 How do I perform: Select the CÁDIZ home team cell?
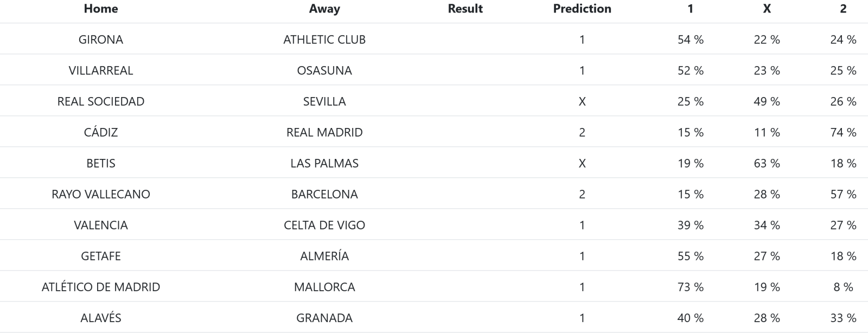(x=100, y=132)
